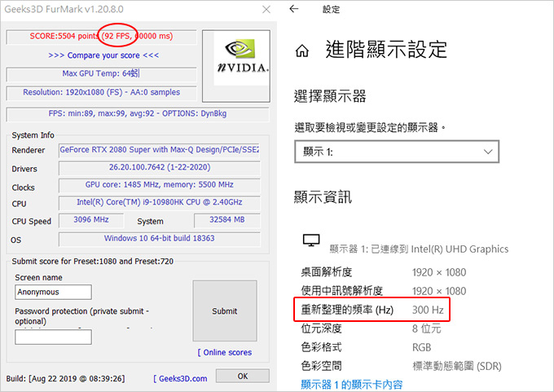
Task: Click the monitor icon under display info
Action: coord(311,240)
